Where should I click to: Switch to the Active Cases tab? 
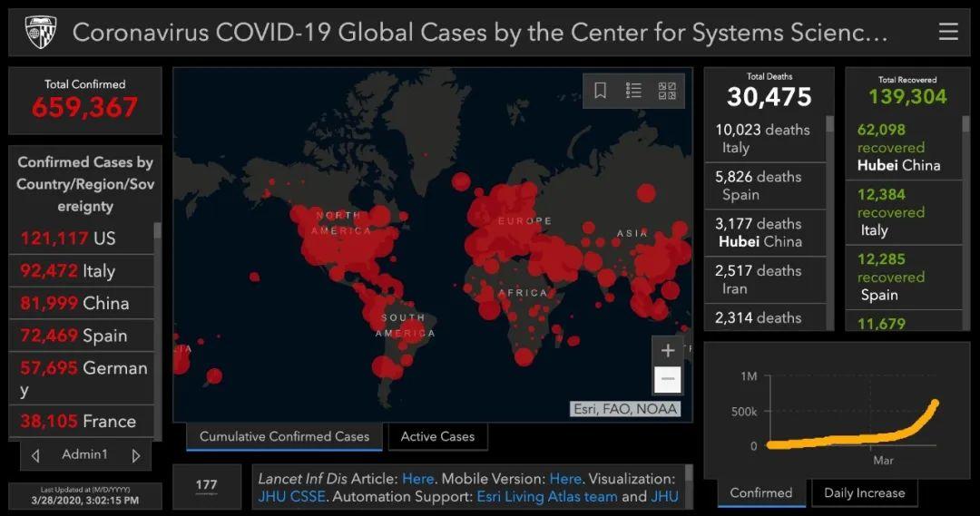[x=437, y=437]
